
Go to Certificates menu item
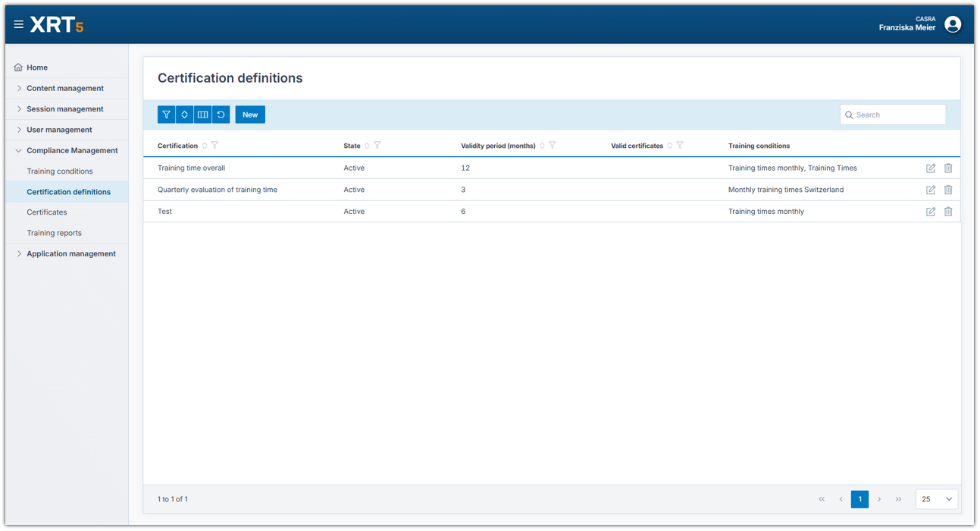(x=47, y=212)
